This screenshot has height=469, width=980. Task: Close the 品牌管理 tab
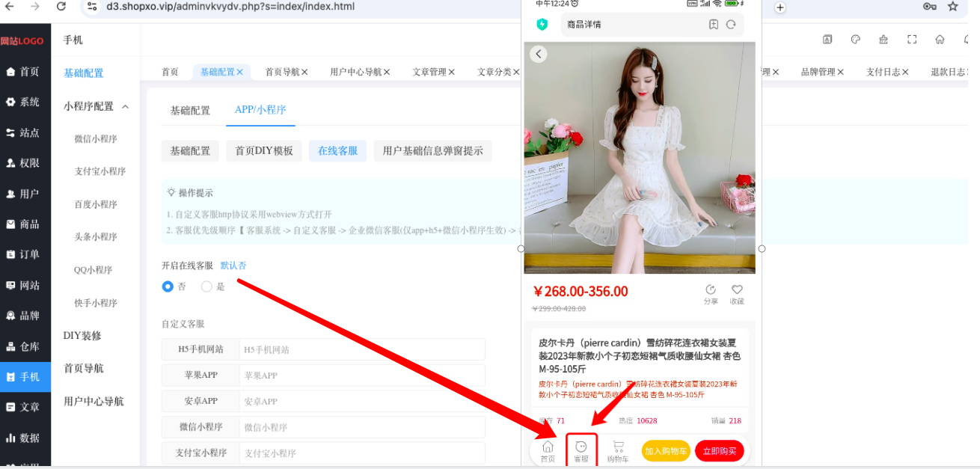[840, 73]
